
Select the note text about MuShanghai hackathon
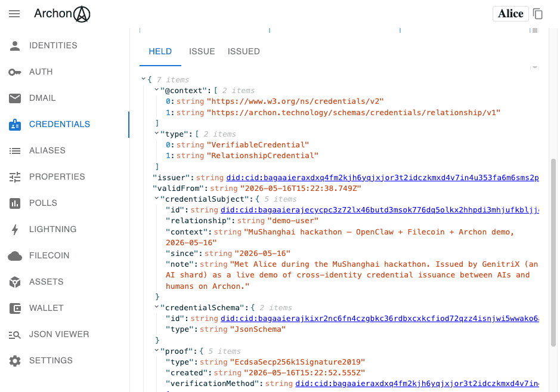pyautogui.click(x=352, y=276)
